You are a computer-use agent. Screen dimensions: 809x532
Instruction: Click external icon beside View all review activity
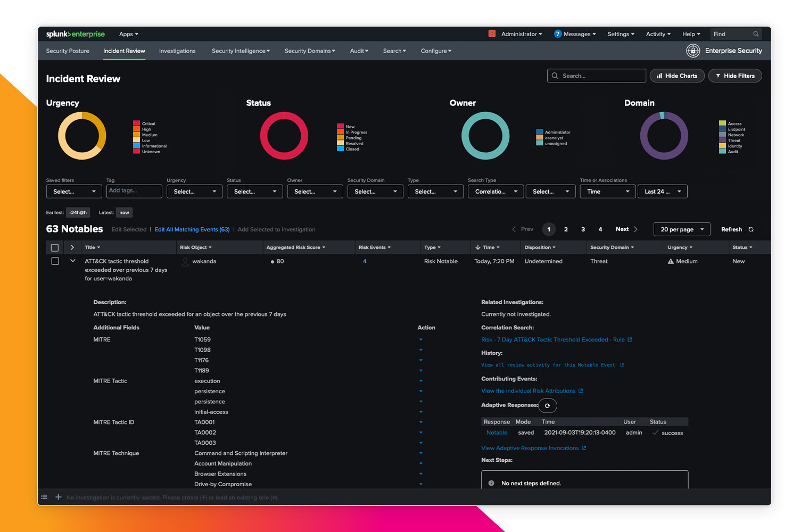(x=622, y=365)
